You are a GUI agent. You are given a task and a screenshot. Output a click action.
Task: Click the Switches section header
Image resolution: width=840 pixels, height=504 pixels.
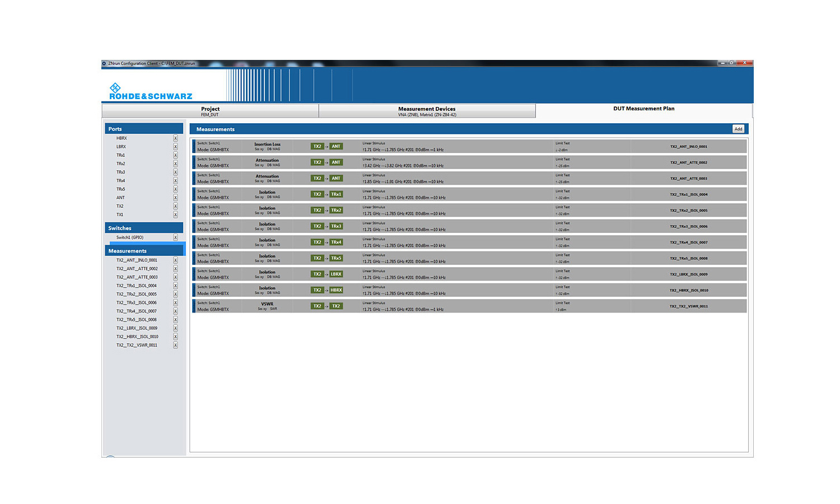point(144,228)
